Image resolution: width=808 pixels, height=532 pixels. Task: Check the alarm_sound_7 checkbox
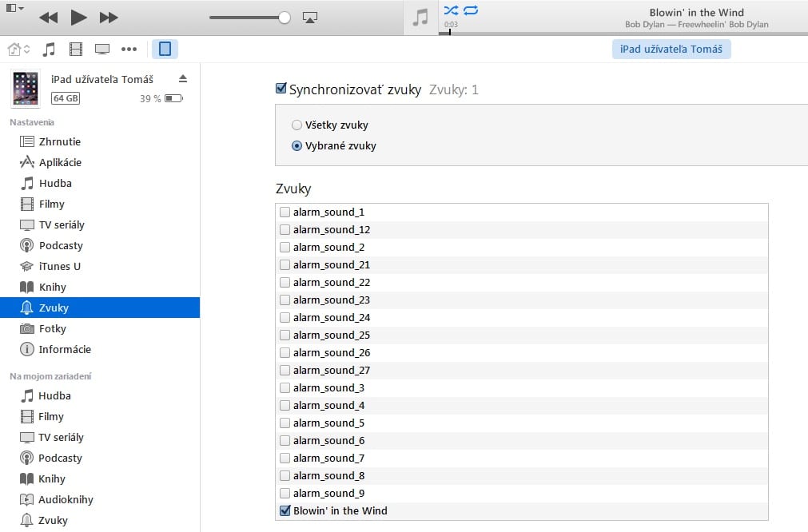(x=285, y=458)
